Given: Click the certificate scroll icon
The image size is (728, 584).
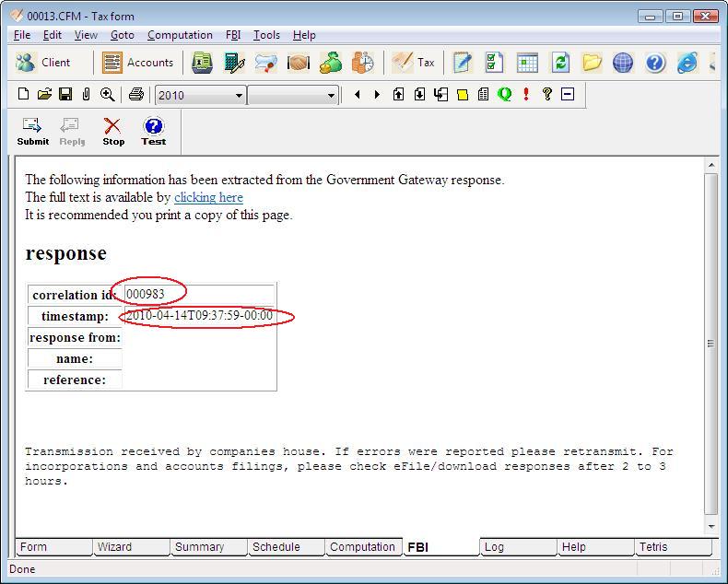Looking at the screenshot, I should pyautogui.click(x=266, y=63).
